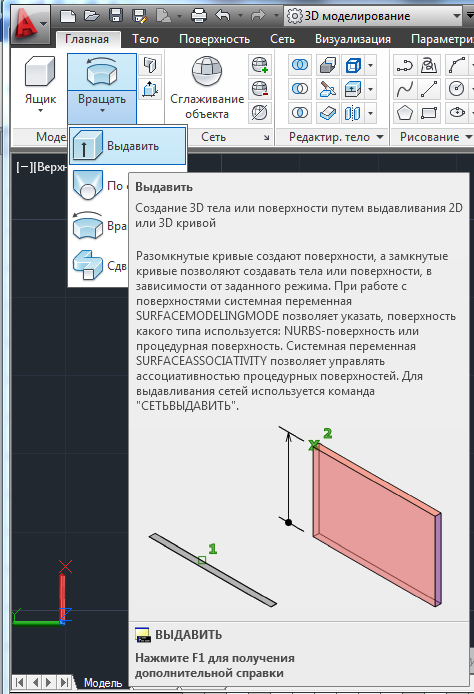Switch to the Тело ribbon tab

pos(145,39)
